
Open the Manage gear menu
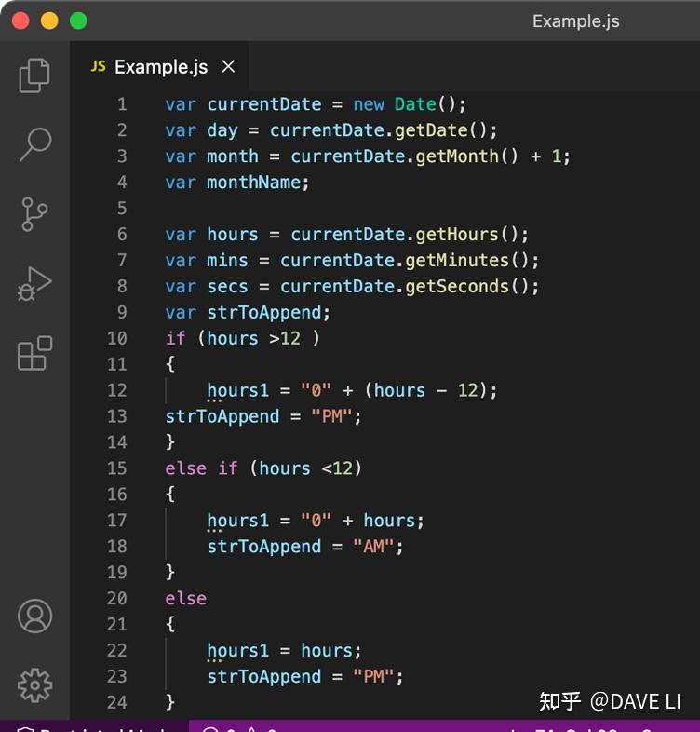(x=34, y=685)
